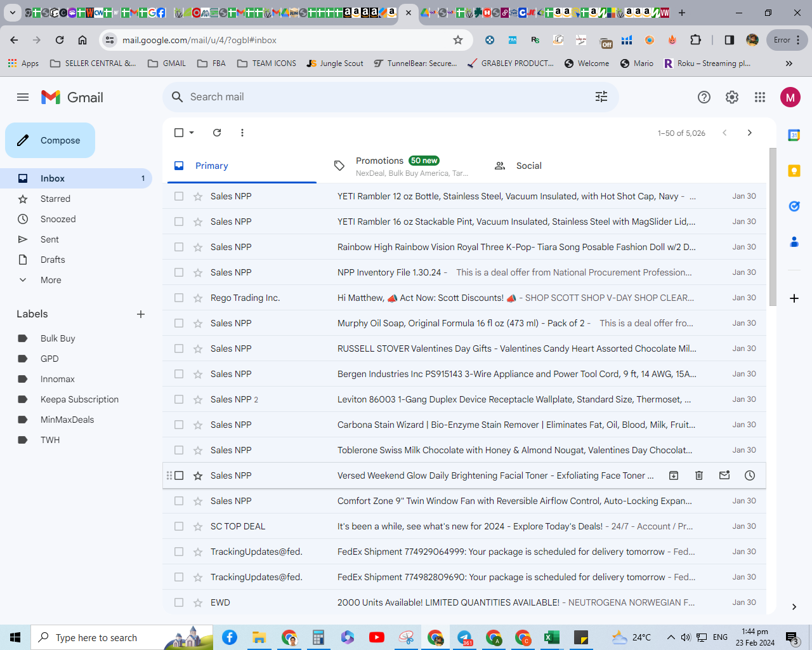Bookmark this page with star icon
This screenshot has height=650, width=812.
tap(458, 40)
